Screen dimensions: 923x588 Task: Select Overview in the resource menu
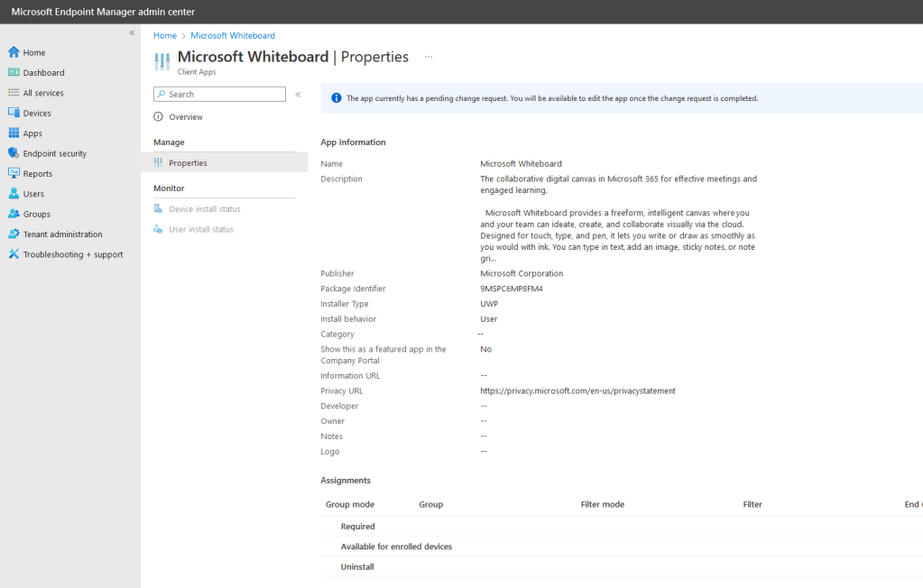point(185,117)
